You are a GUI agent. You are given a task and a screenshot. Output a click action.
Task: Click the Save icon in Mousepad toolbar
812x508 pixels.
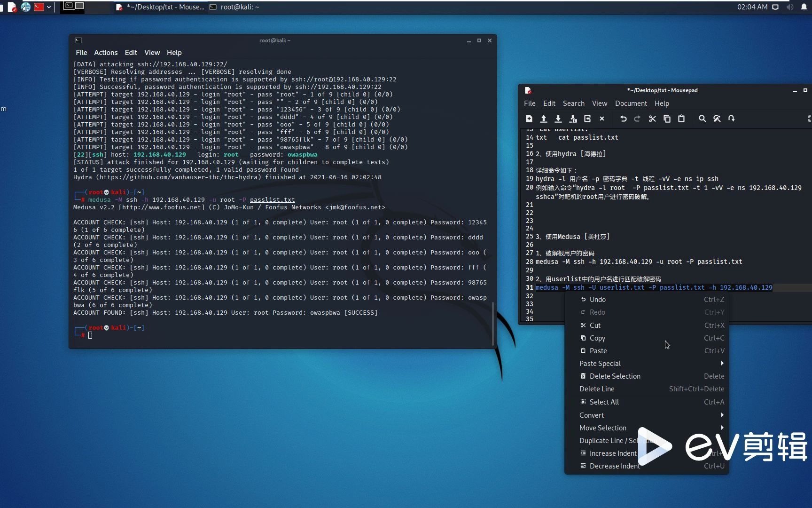(x=558, y=119)
